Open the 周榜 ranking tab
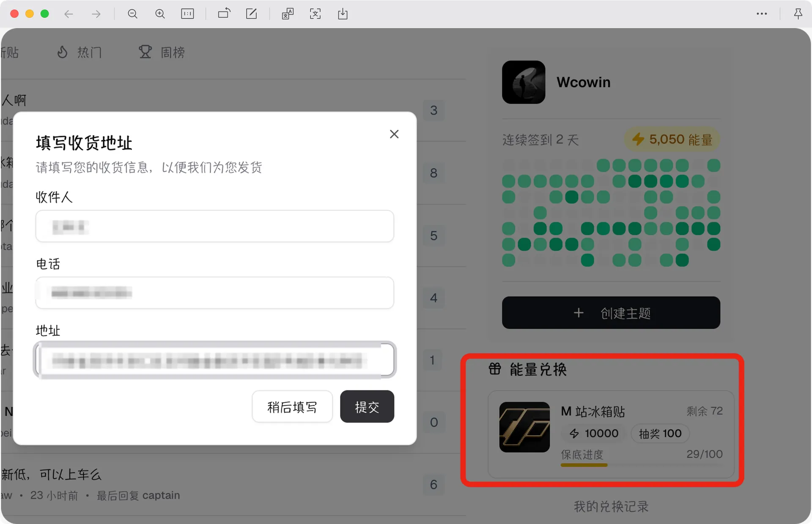Image resolution: width=812 pixels, height=524 pixels. click(162, 52)
